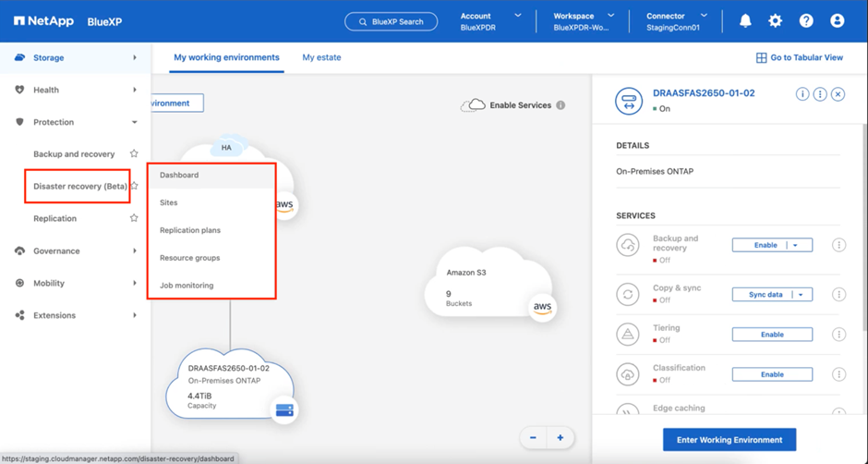Toggle the Disaster recovery favorite star
The width and height of the screenshot is (868, 464).
click(135, 187)
